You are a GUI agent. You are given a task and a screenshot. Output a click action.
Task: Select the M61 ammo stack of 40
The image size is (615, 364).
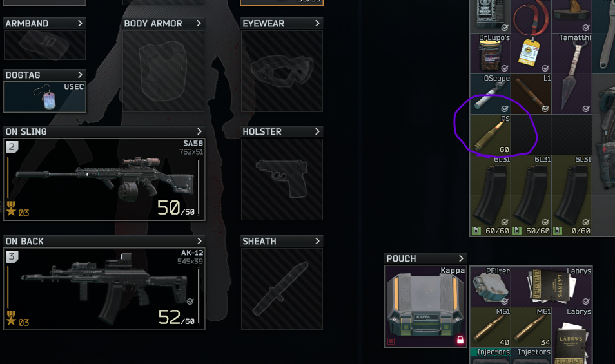click(491, 327)
